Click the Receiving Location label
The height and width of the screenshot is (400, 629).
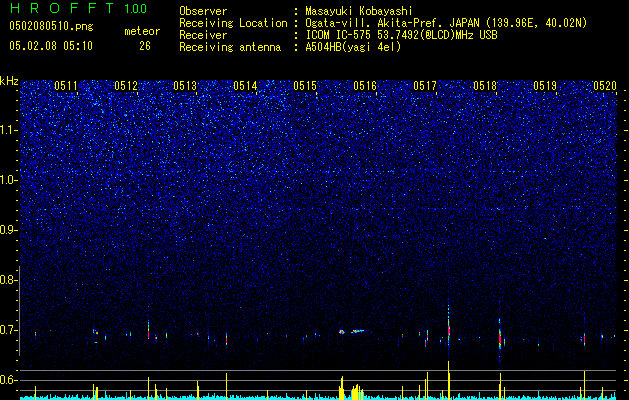tap(233, 23)
